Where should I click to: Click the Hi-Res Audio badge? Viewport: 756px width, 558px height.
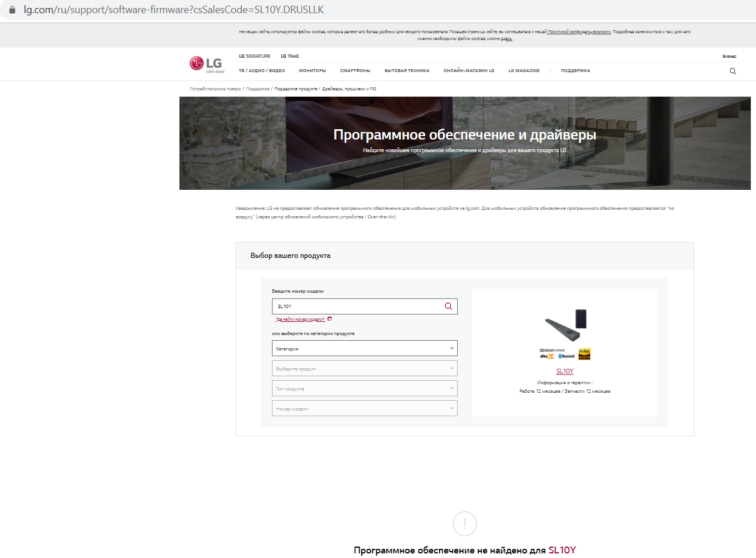point(584,354)
